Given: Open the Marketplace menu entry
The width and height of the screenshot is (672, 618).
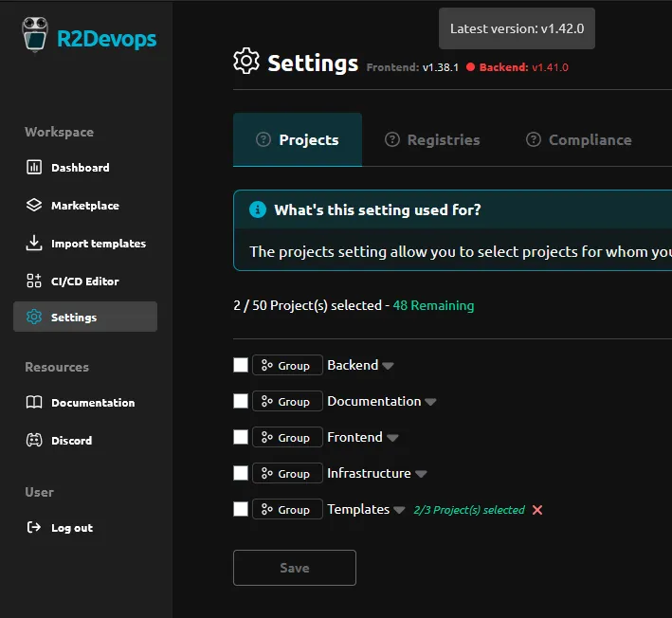Looking at the screenshot, I should click(x=85, y=206).
